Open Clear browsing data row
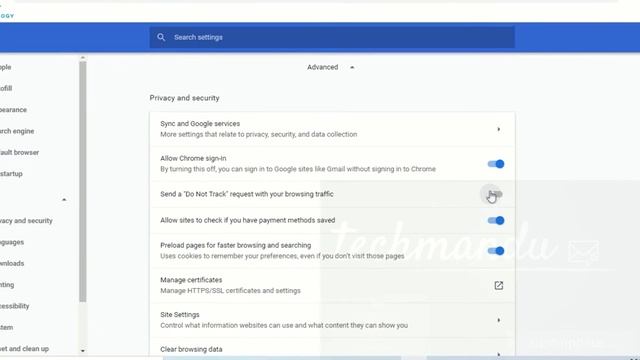 click(x=332, y=349)
